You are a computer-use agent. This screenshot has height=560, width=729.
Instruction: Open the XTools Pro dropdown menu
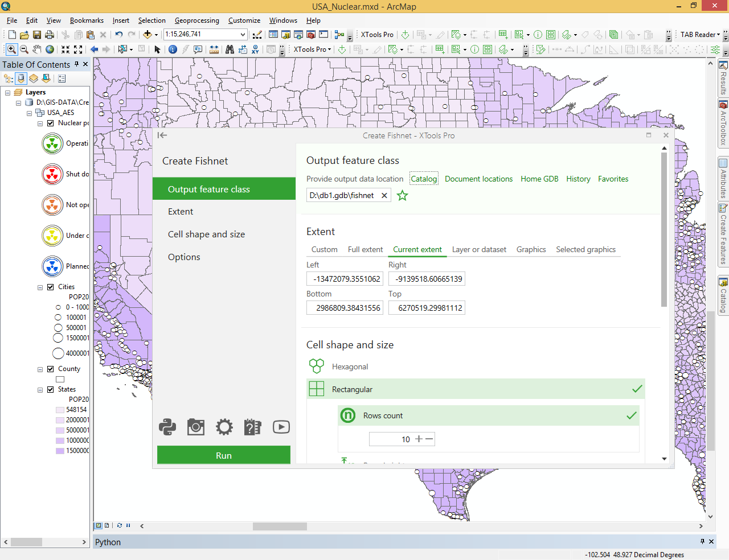coord(312,50)
